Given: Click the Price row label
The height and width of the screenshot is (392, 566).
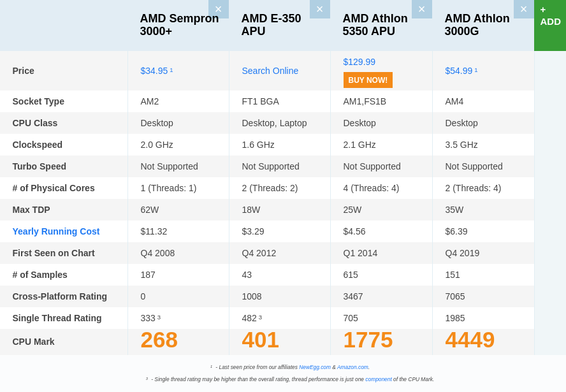Looking at the screenshot, I should [24, 71].
